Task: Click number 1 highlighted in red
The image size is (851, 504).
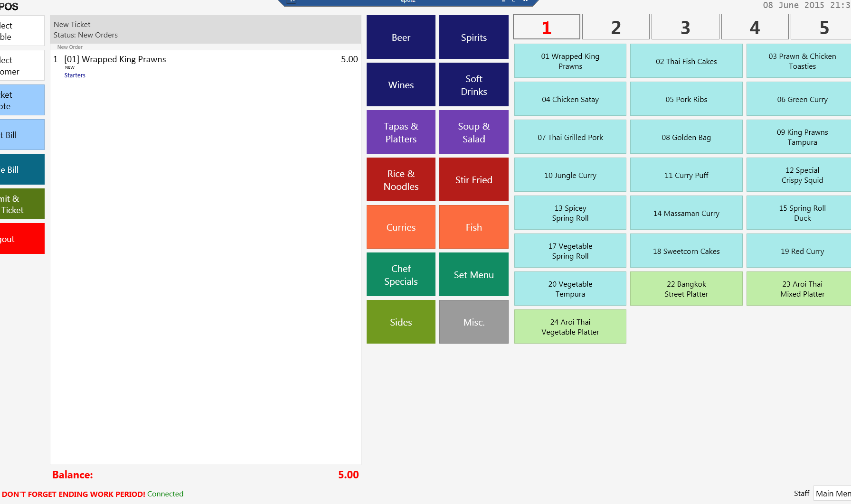Action: click(x=546, y=27)
